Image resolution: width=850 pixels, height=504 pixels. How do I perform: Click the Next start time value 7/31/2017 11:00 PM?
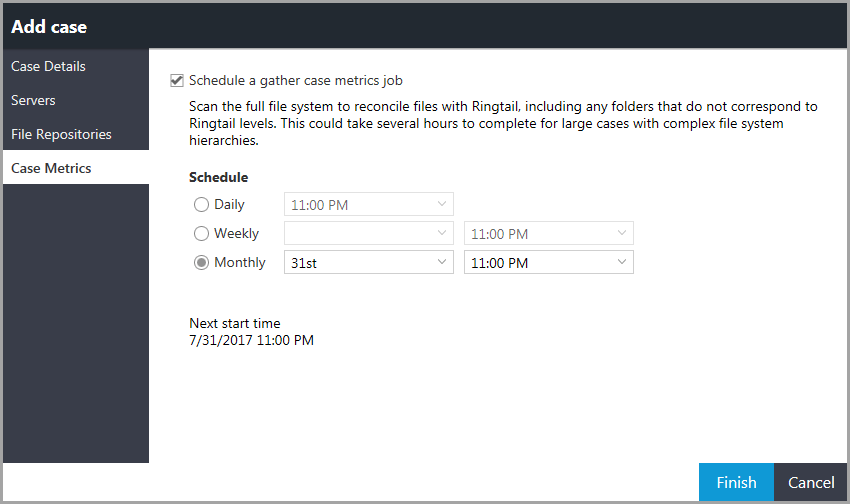click(252, 340)
